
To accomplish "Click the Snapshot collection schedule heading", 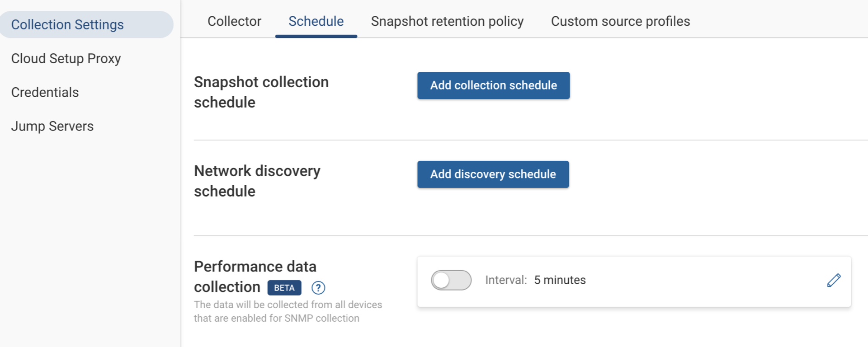I will 261,92.
